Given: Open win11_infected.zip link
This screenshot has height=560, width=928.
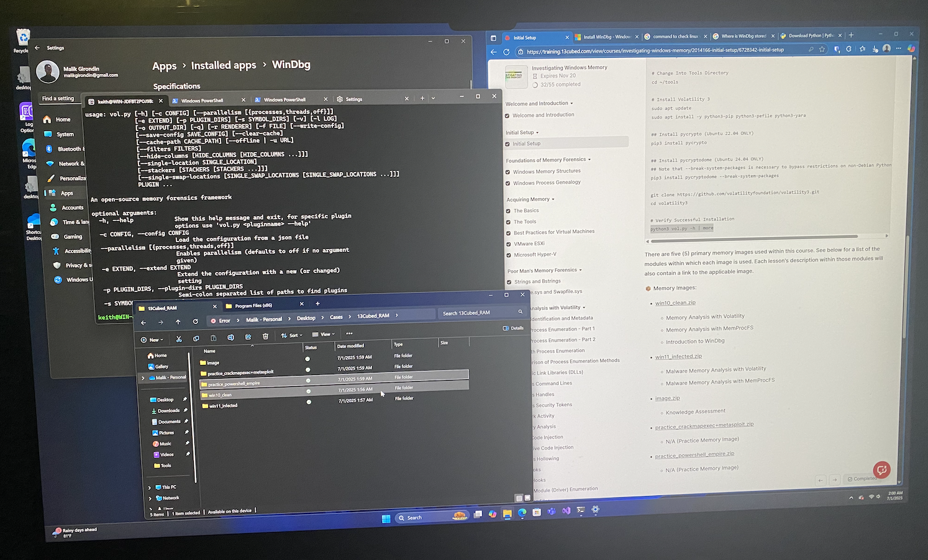Looking at the screenshot, I should 678,356.
